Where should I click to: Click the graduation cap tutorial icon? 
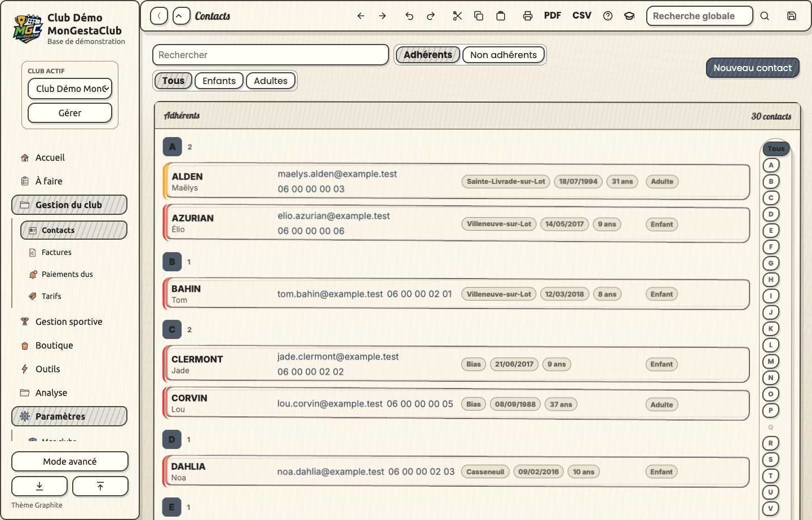pyautogui.click(x=629, y=16)
